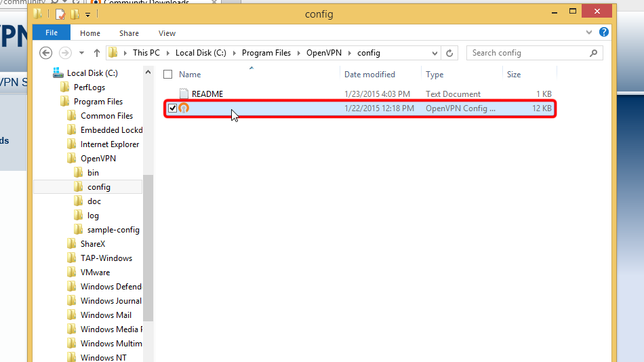644x362 pixels.
Task: Toggle the select-all checkbox beside Name
Action: [168, 75]
